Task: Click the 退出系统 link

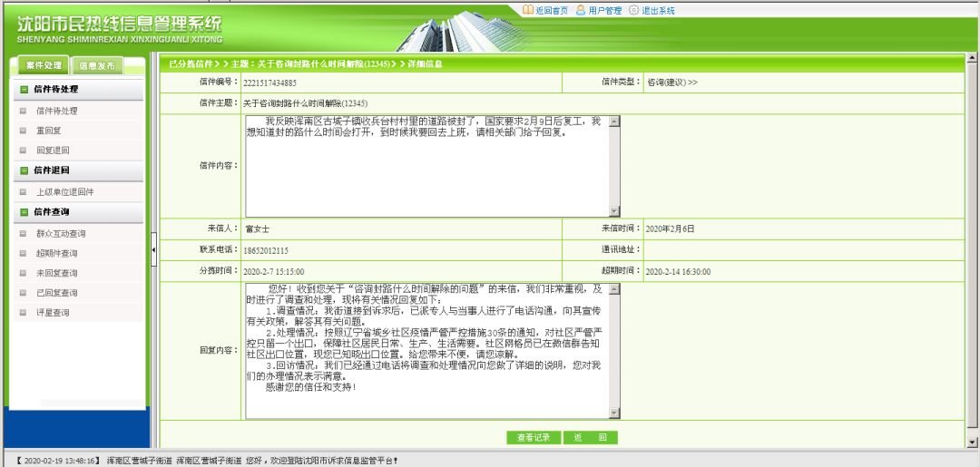Action: click(x=658, y=11)
